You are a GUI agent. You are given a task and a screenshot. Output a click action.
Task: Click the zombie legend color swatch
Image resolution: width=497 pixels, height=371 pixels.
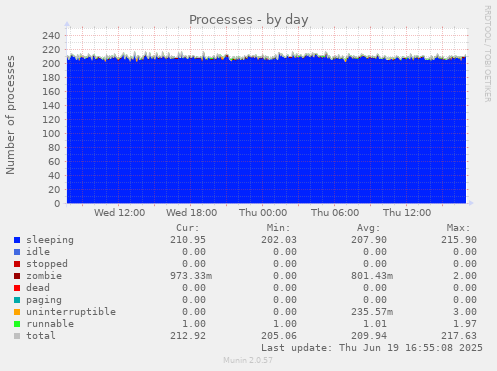17,276
